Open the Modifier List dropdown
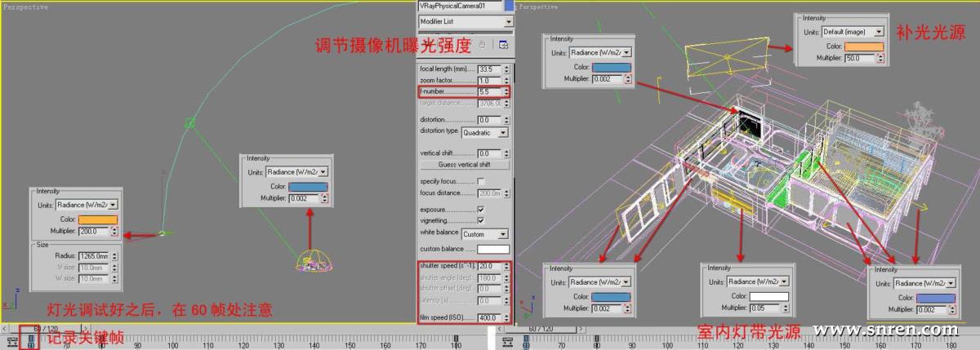 [x=466, y=21]
